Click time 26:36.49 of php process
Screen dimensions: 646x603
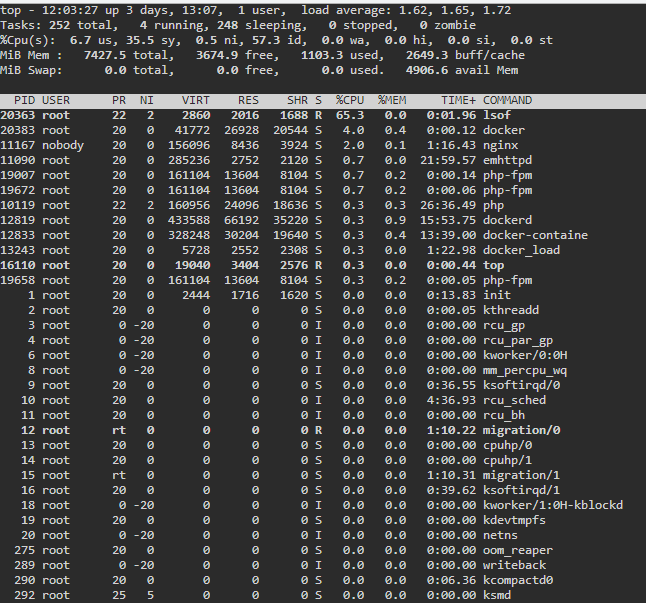pyautogui.click(x=448, y=206)
